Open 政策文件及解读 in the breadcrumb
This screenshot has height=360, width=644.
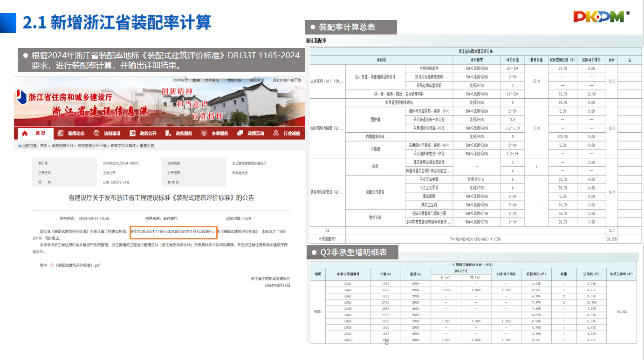(123, 146)
